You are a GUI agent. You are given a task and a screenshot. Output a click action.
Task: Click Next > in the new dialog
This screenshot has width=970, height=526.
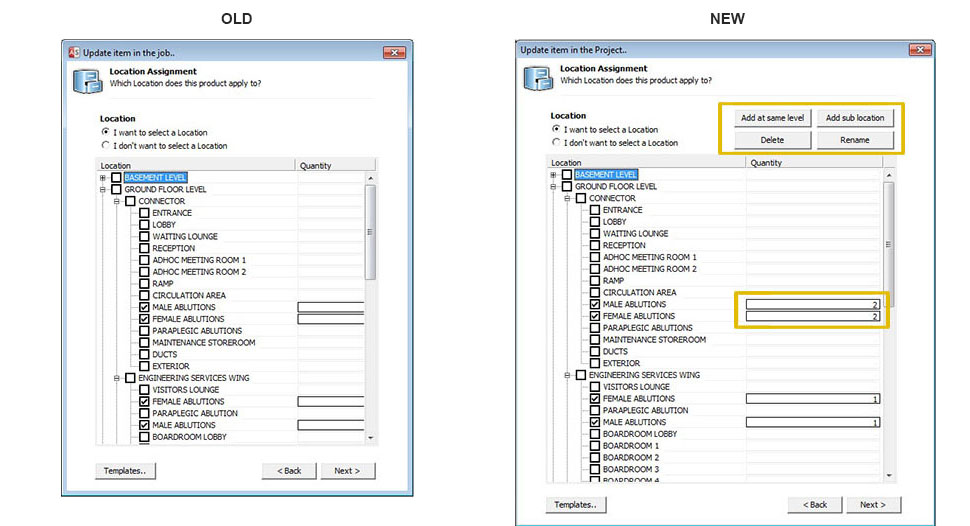tap(872, 504)
